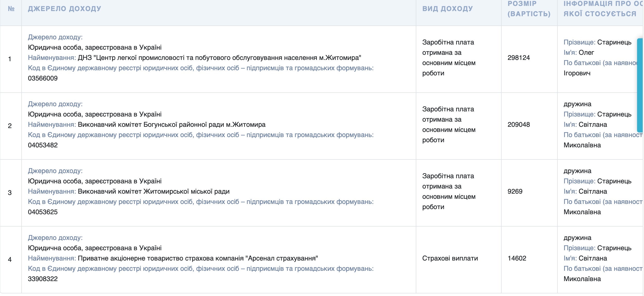
Task: Click the income amount 209048
Action: coord(519,124)
